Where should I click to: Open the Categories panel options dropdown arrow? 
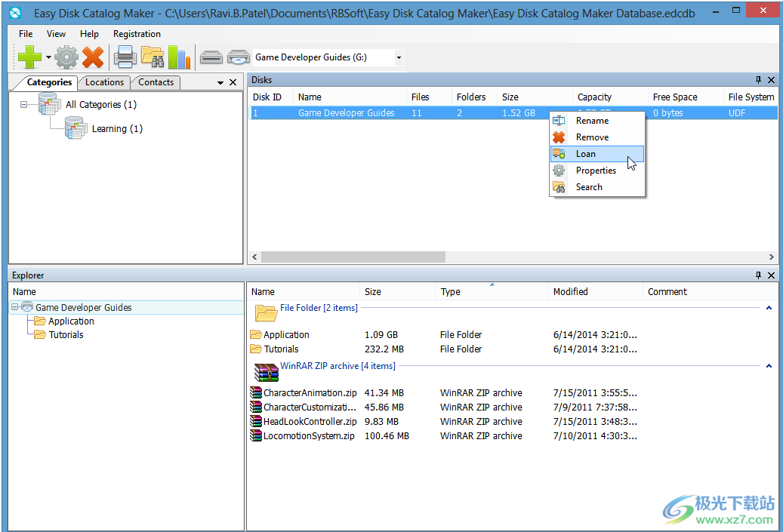point(220,82)
